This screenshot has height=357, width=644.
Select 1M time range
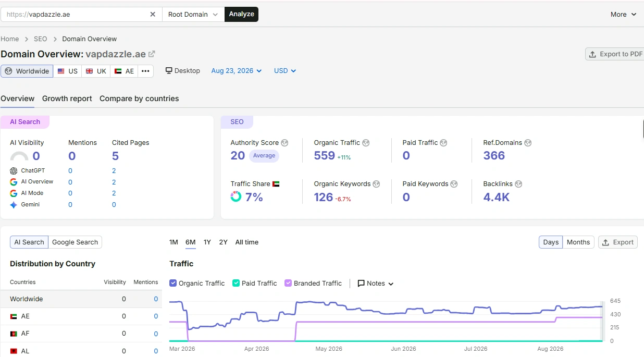(x=174, y=242)
